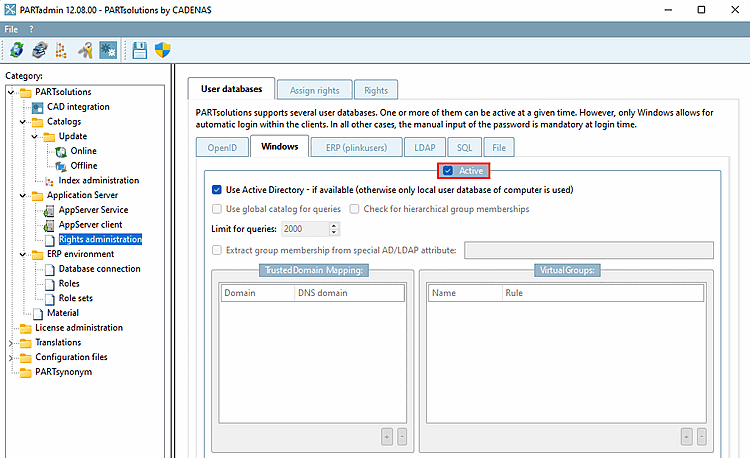Open the ERP (plinkusers) tab

click(356, 148)
